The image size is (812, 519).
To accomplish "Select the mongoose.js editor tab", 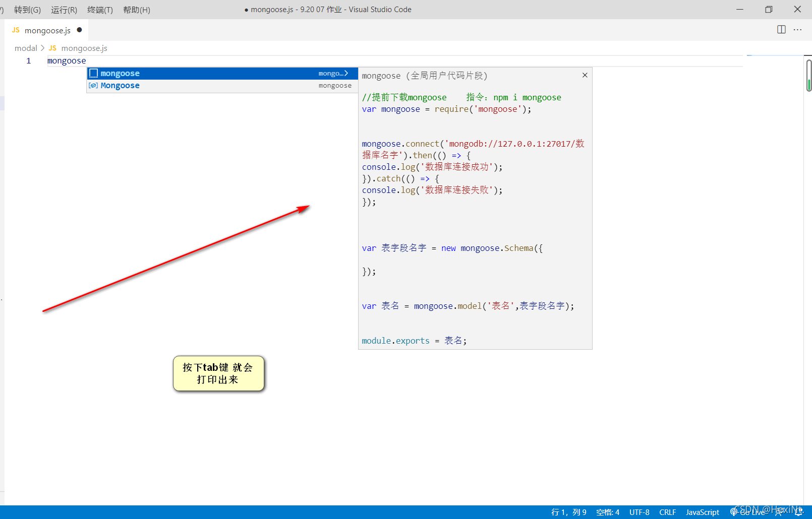I will [46, 30].
